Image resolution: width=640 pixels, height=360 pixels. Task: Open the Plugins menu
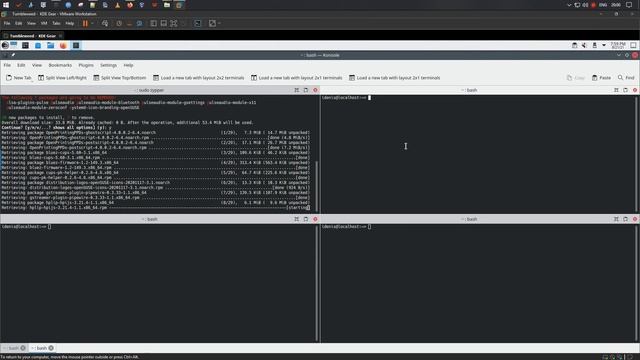pyautogui.click(x=86, y=65)
